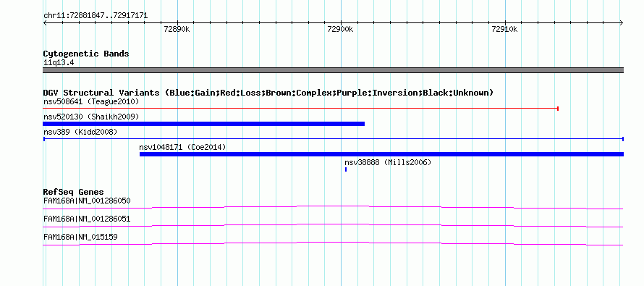This screenshot has width=644, height=286.
Task: Click the nsv508641 (Teague2010) variant label
Action: tap(91, 101)
